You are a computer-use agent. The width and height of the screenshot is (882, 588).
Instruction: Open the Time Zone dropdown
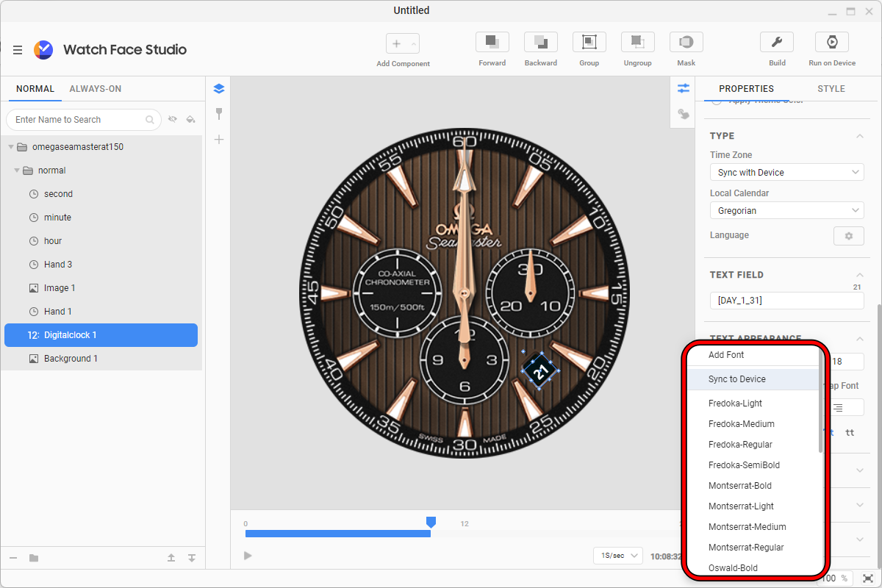[786, 173]
